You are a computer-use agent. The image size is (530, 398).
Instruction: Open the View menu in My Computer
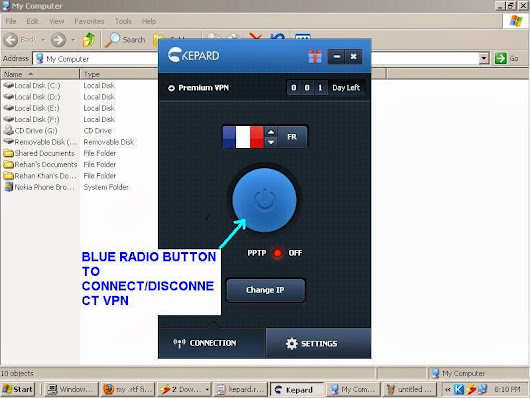pos(56,21)
